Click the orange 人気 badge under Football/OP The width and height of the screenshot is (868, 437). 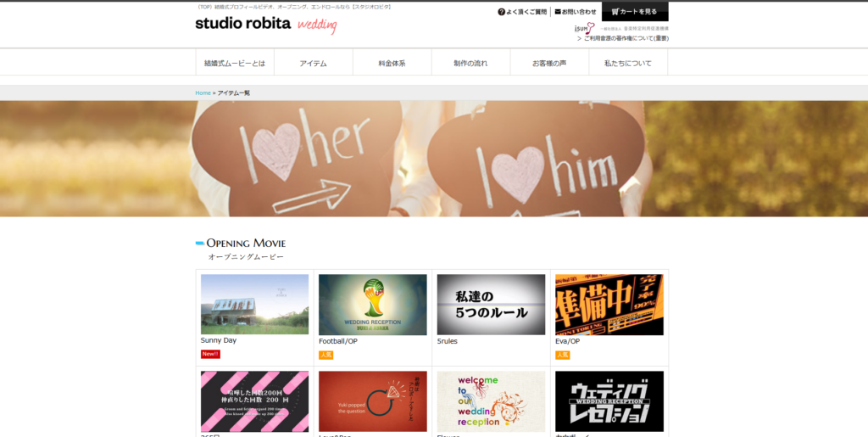(x=325, y=355)
